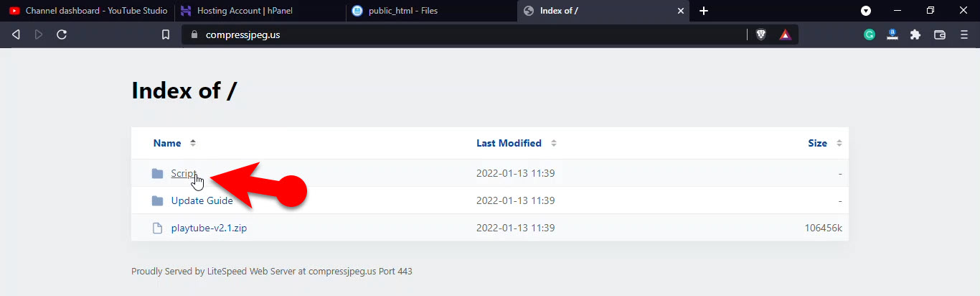This screenshot has height=296, width=980.
Task: Bookmark this page using the bookmark icon
Action: (x=166, y=34)
